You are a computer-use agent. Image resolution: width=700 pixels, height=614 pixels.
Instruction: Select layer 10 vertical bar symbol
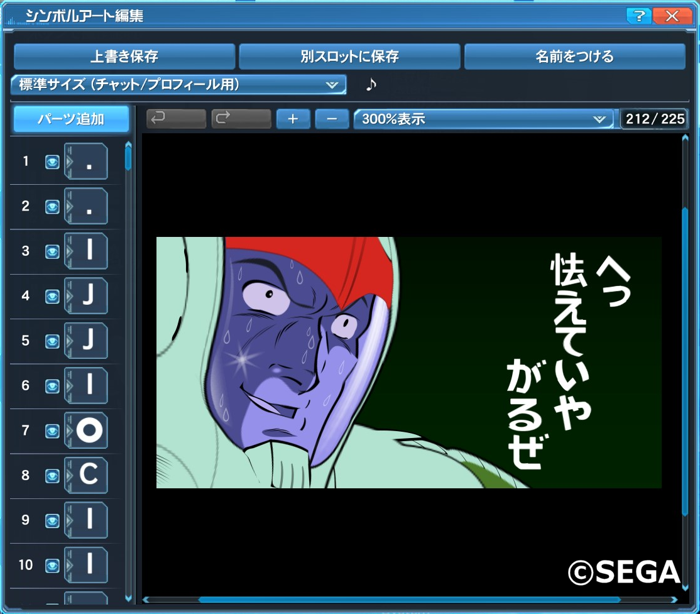coord(86,565)
